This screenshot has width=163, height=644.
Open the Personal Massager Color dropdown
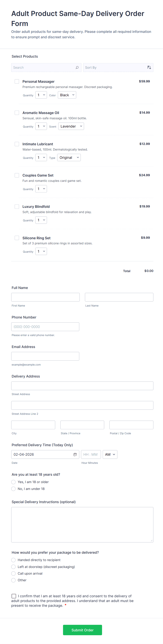(67, 95)
